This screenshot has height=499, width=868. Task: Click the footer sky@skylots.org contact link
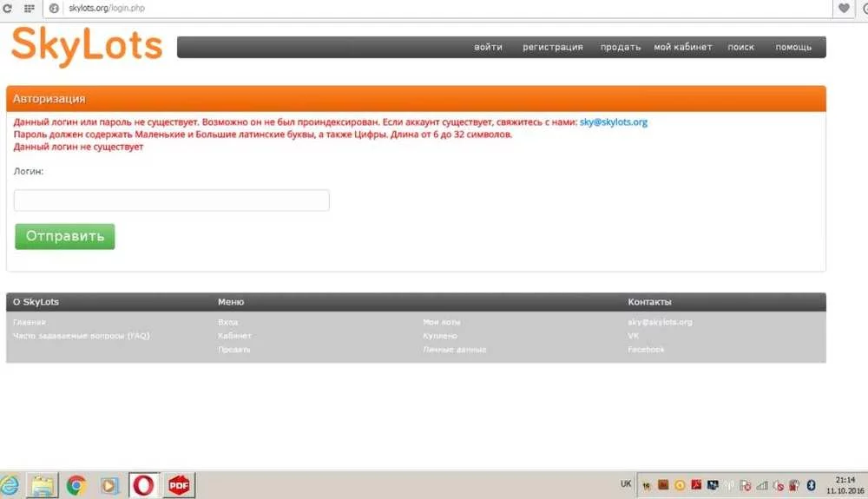(660, 322)
